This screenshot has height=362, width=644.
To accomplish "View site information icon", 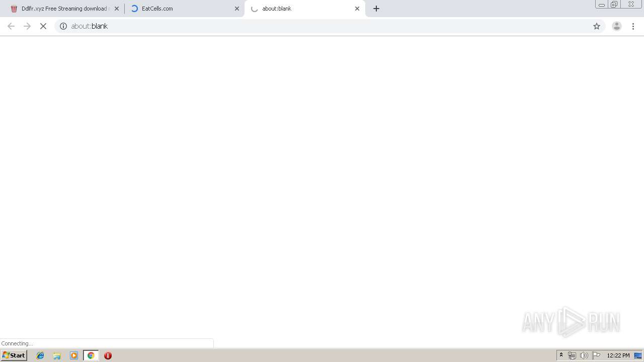I will tap(63, 26).
